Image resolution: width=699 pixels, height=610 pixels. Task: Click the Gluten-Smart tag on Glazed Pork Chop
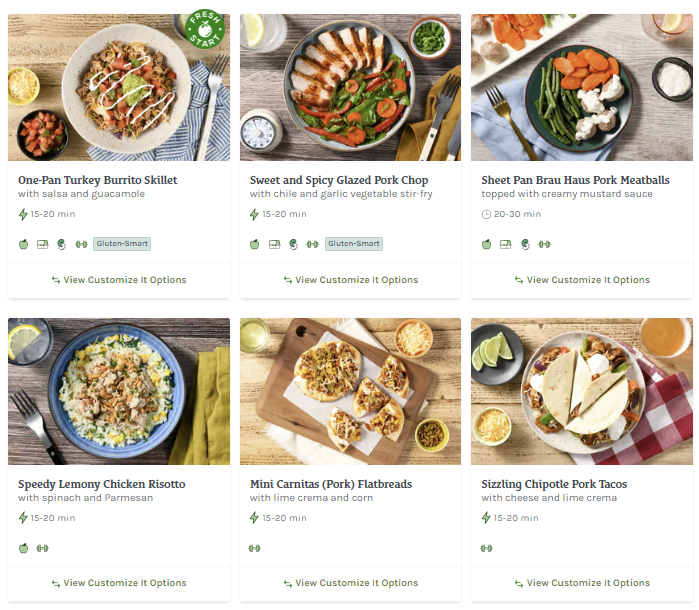tap(354, 244)
